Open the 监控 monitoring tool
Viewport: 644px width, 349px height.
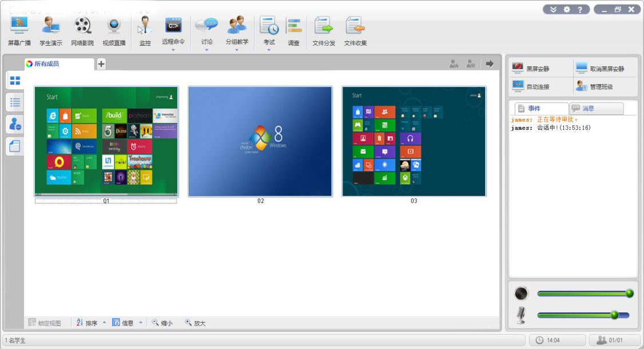tap(145, 31)
